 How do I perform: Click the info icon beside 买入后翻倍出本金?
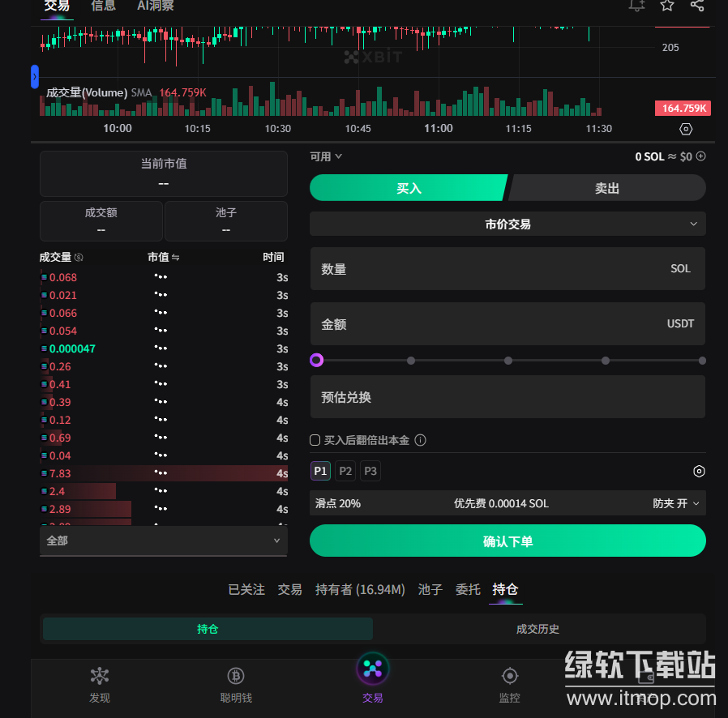coord(420,440)
